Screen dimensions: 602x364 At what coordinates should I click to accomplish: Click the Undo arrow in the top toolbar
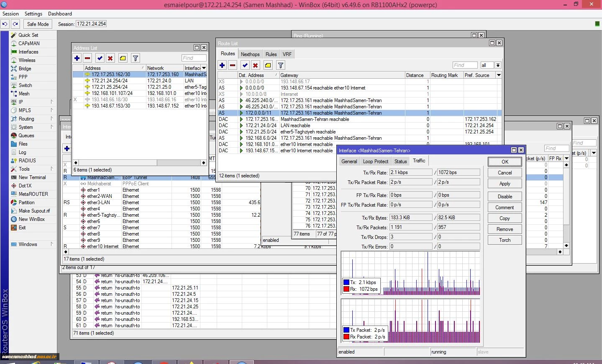pos(5,24)
